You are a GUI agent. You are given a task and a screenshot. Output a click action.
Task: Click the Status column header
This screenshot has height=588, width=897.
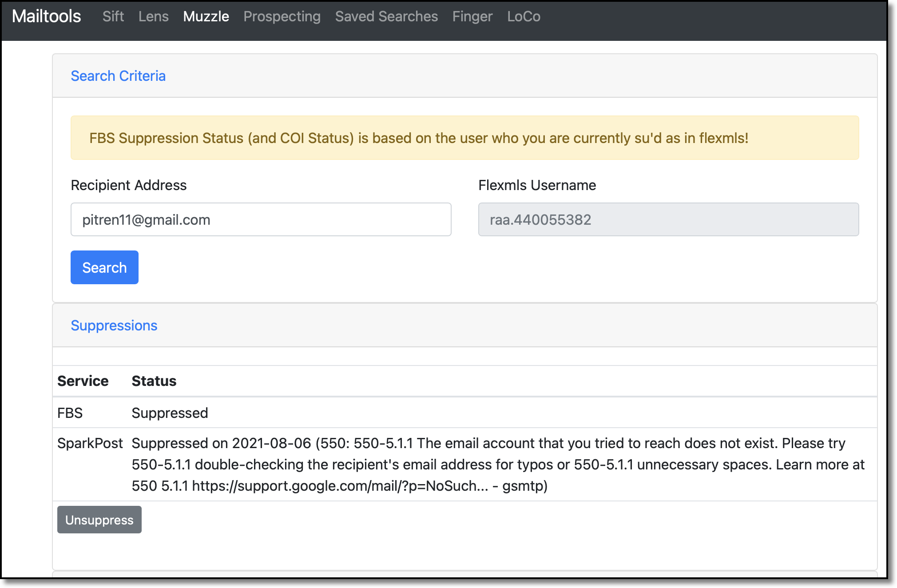coord(154,381)
